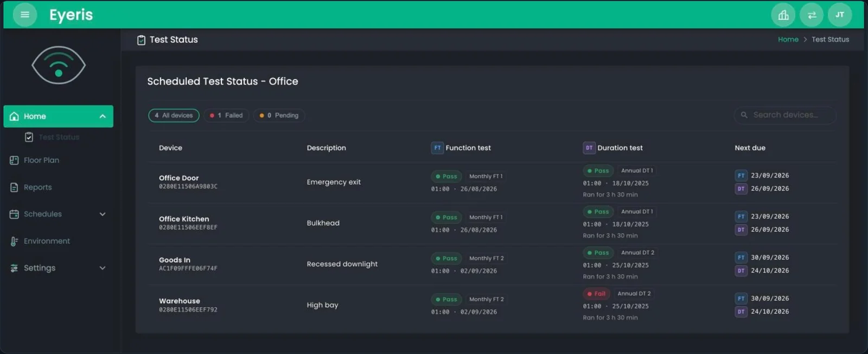Open Test Status in the sidebar
Viewport: 868px width, 354px height.
click(59, 137)
